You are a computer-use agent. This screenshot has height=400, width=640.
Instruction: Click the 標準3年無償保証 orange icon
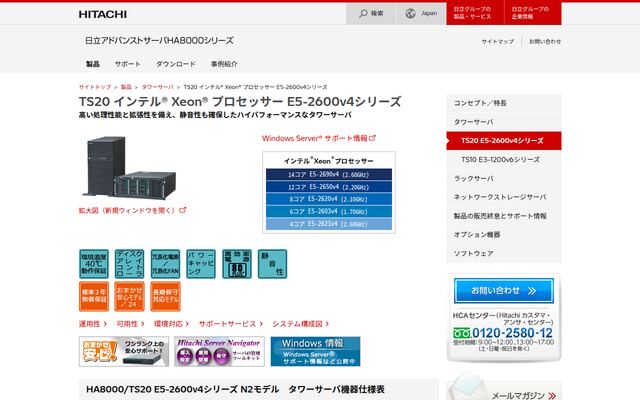coord(94,296)
